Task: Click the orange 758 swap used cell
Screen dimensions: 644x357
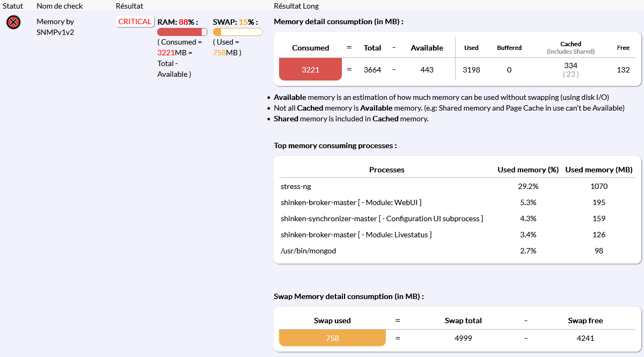Action: point(332,338)
